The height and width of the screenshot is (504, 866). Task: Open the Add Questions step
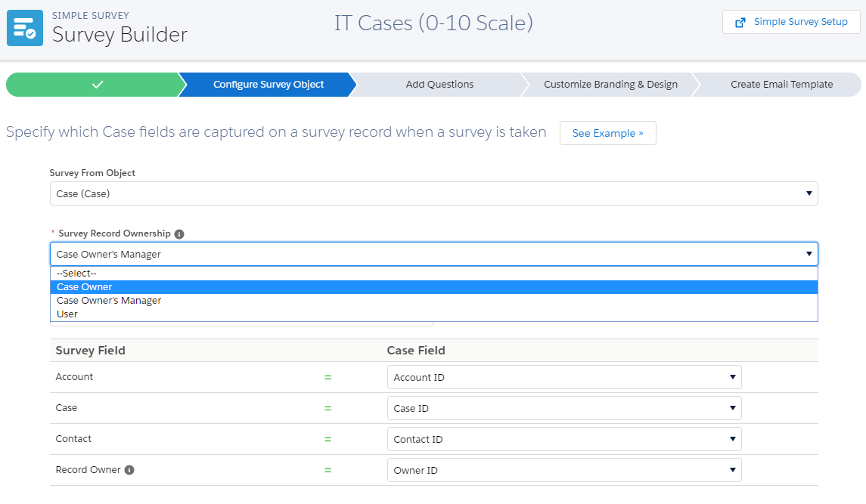coord(439,85)
